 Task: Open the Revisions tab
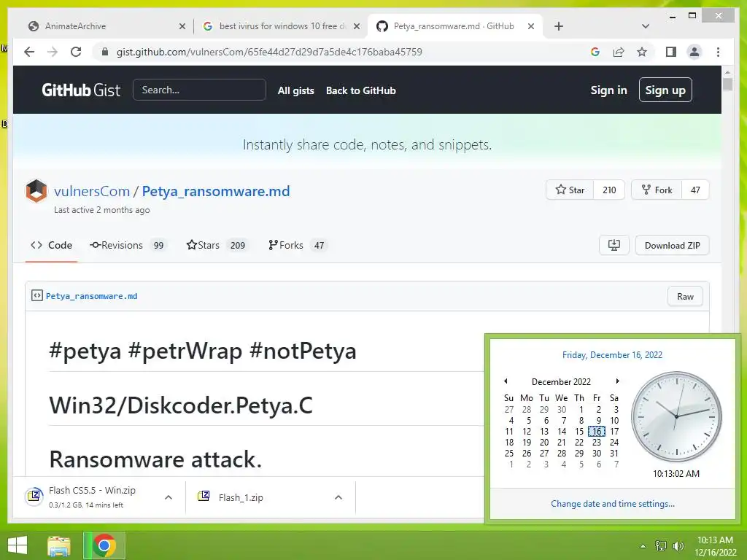point(128,245)
